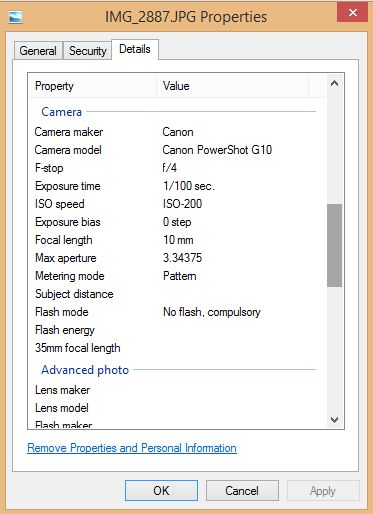Select the Details tab

coord(135,49)
